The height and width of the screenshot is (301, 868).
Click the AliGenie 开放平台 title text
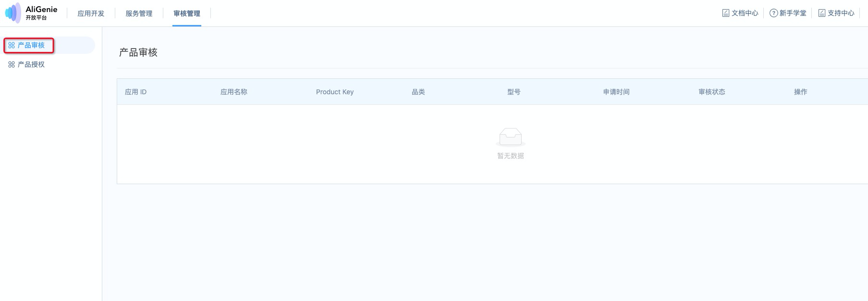point(41,13)
